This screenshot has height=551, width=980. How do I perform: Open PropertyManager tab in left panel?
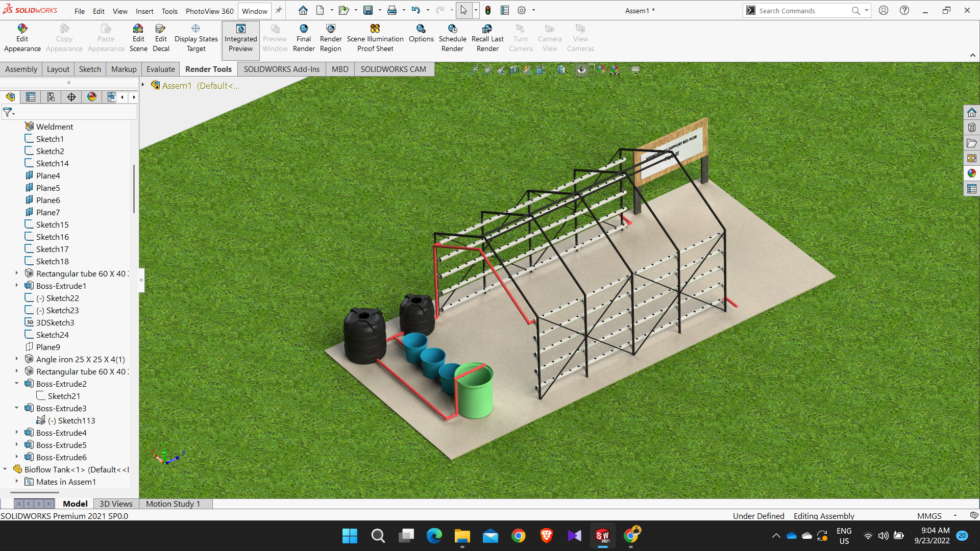[x=31, y=97]
